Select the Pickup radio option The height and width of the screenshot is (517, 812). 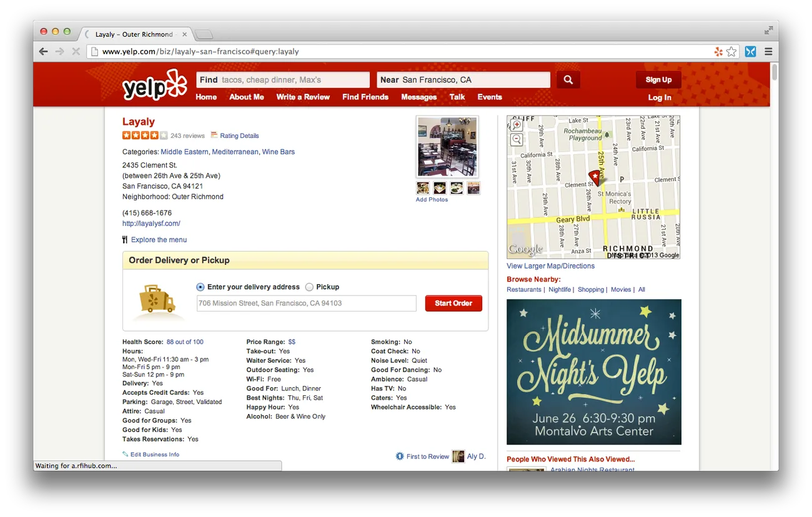point(309,287)
